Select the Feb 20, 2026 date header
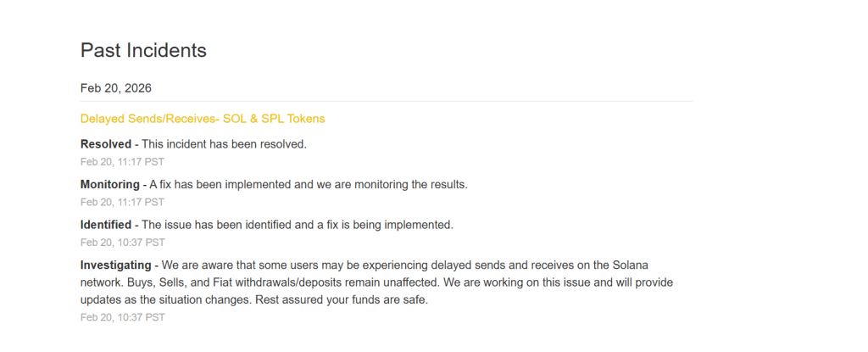This screenshot has height=352, width=868. [116, 88]
